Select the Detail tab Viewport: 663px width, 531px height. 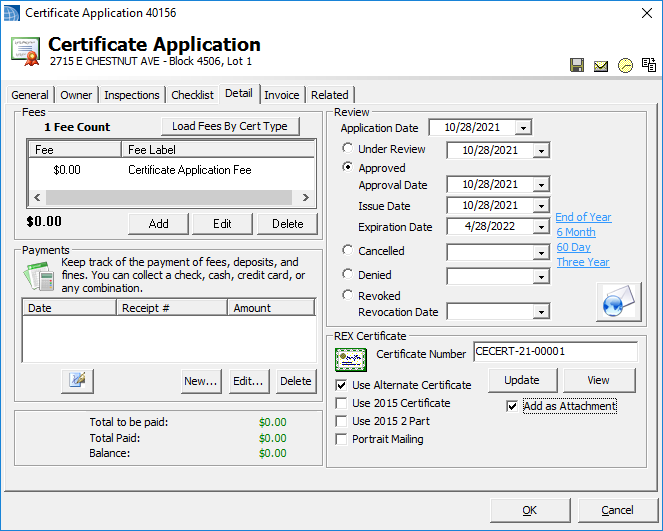coord(239,93)
